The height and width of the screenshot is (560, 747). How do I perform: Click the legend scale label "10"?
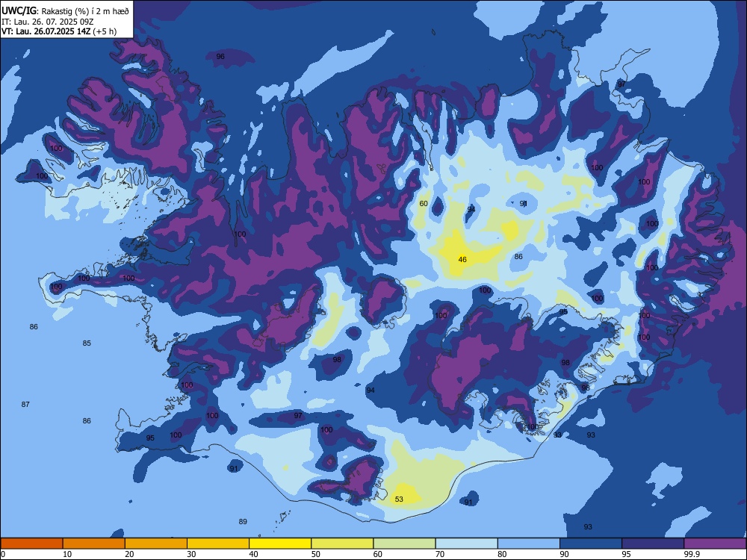[67, 554]
